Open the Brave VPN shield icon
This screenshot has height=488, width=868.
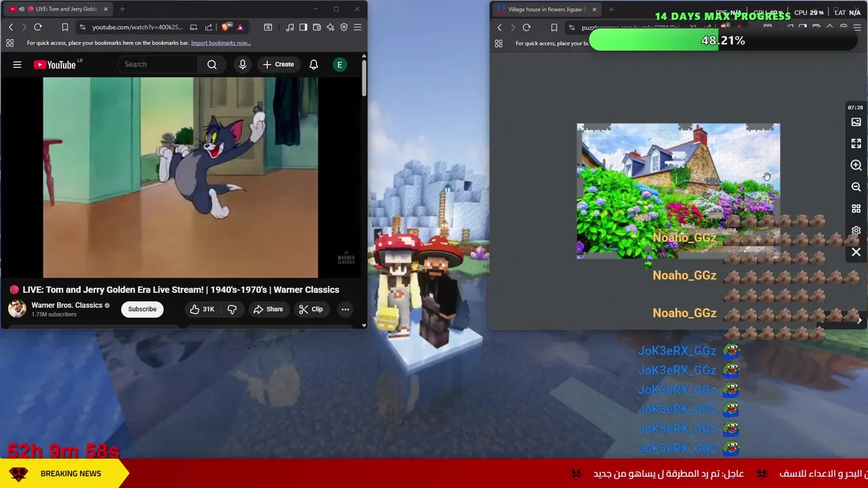(344, 27)
